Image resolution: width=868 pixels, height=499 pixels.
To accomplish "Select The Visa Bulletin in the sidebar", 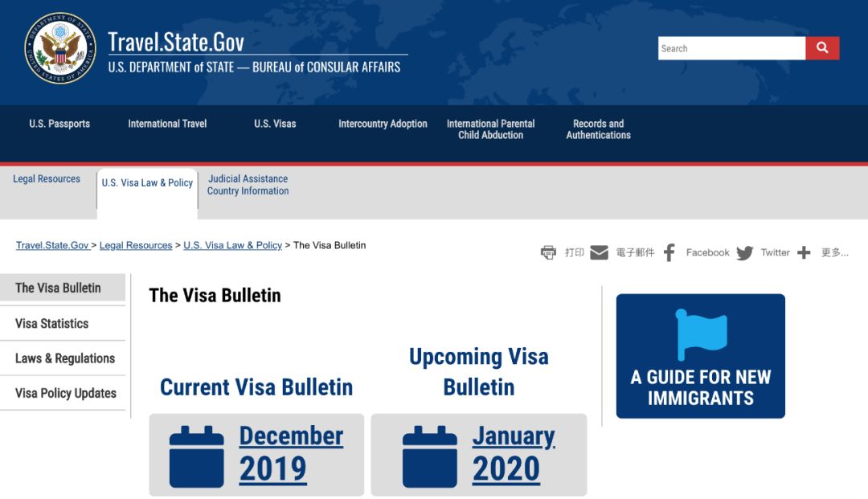I will coord(63,288).
